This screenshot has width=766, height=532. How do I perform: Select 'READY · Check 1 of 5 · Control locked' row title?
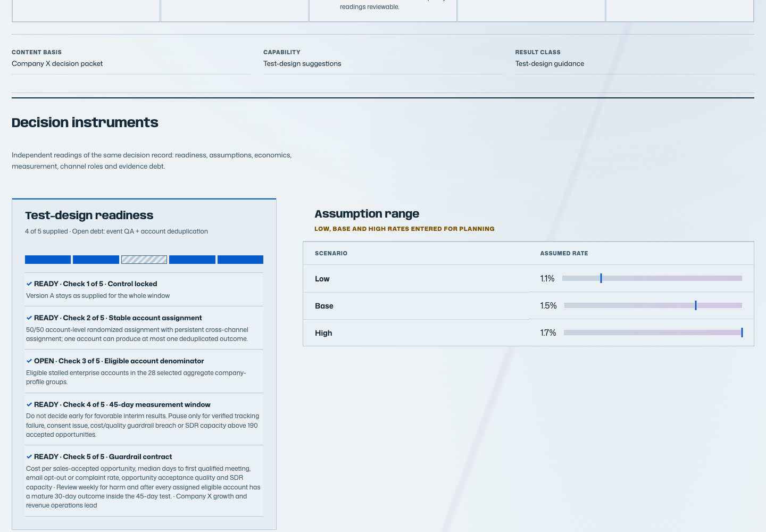pos(96,284)
